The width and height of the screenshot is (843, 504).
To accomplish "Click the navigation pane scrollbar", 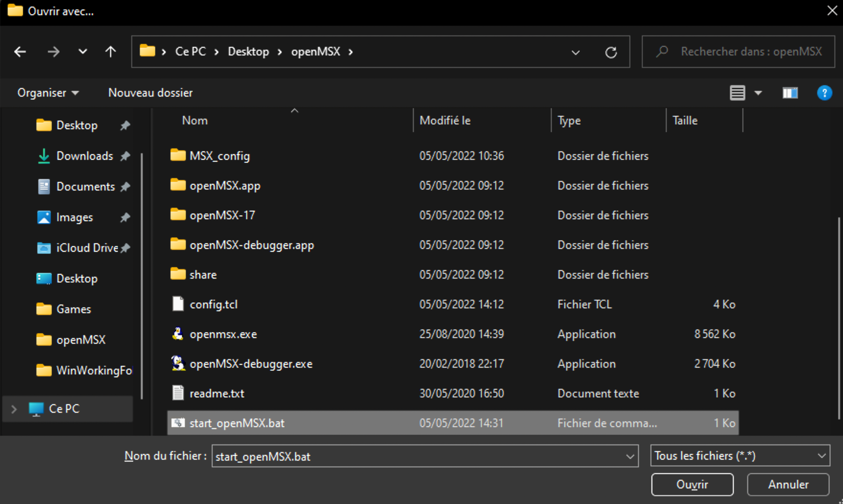I will tap(141, 276).
